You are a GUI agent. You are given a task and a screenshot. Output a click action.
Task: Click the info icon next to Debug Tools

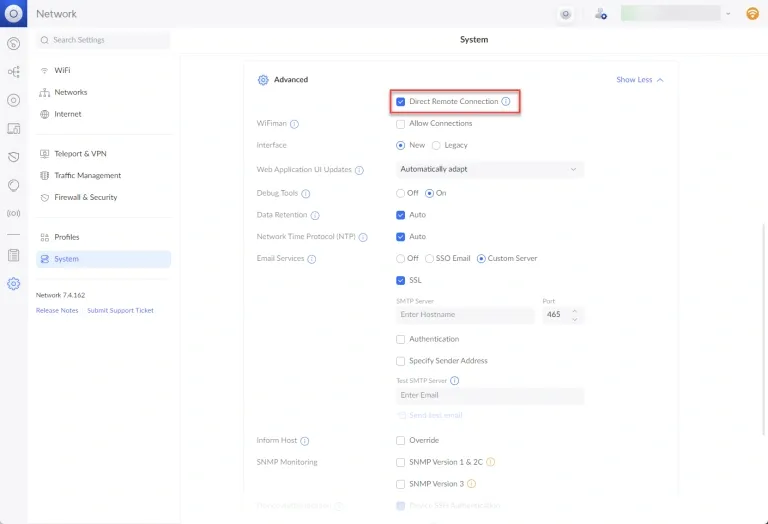click(x=306, y=193)
